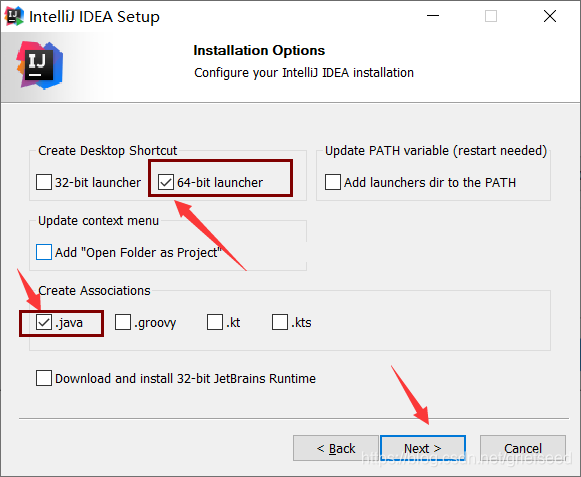581x477 pixels.
Task: Return to previous page with Back button
Action: 336,448
